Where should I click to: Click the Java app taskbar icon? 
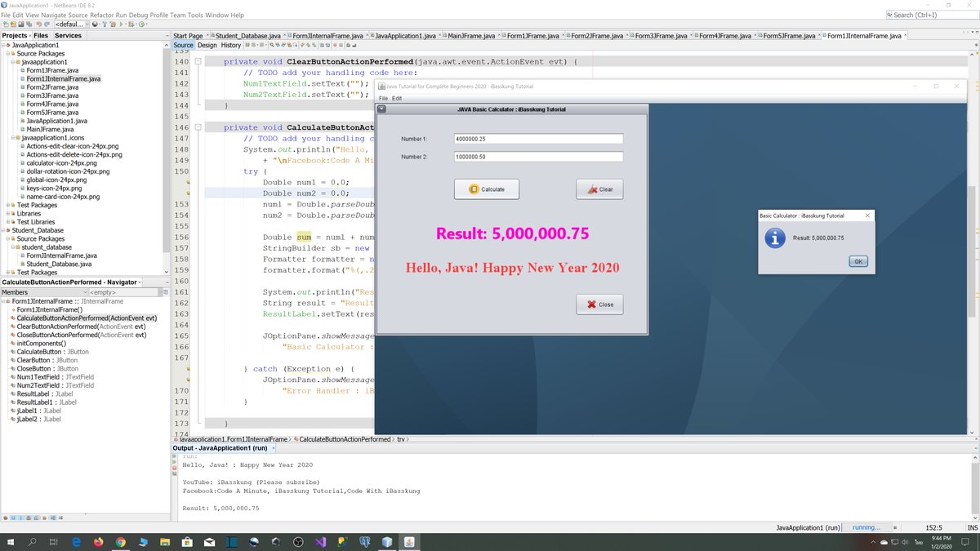[408, 541]
